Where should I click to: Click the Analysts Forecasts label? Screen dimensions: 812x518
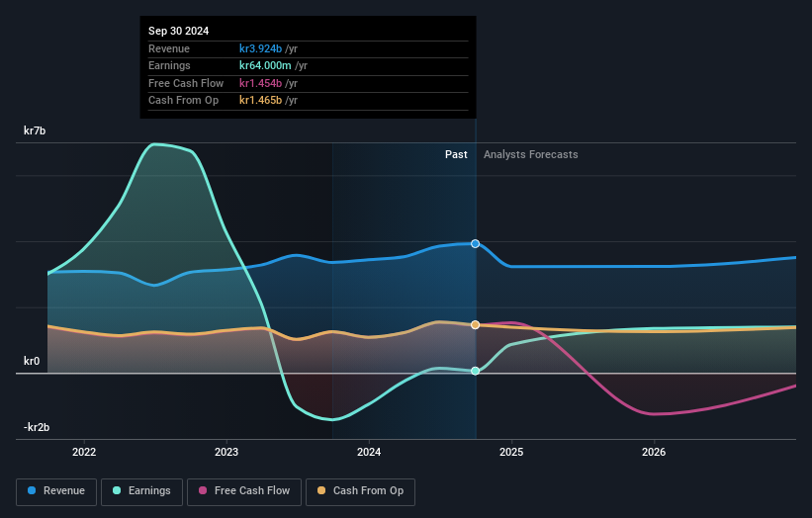click(x=531, y=154)
